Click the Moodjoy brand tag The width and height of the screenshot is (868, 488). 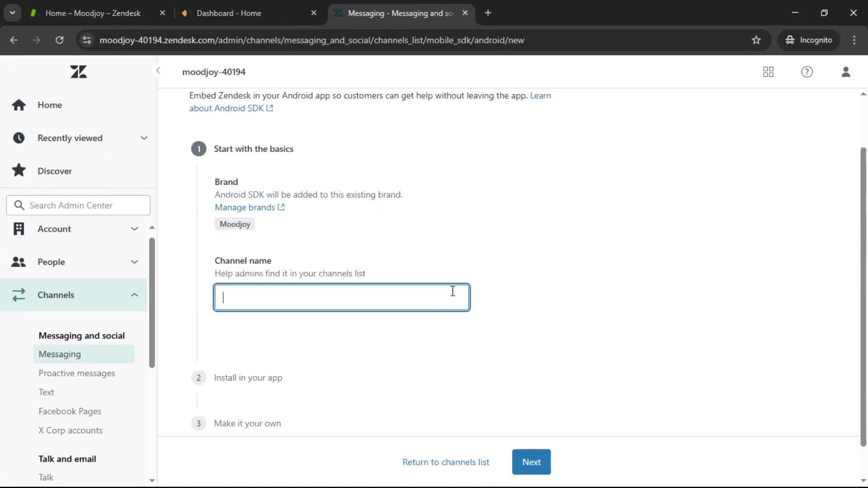tap(235, 224)
